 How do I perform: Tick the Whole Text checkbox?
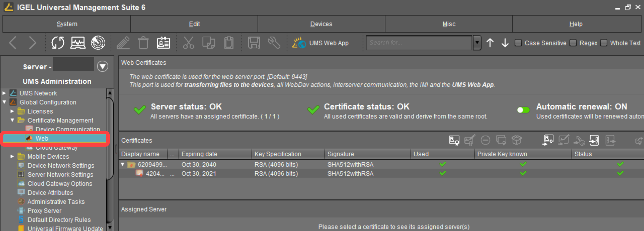click(604, 43)
